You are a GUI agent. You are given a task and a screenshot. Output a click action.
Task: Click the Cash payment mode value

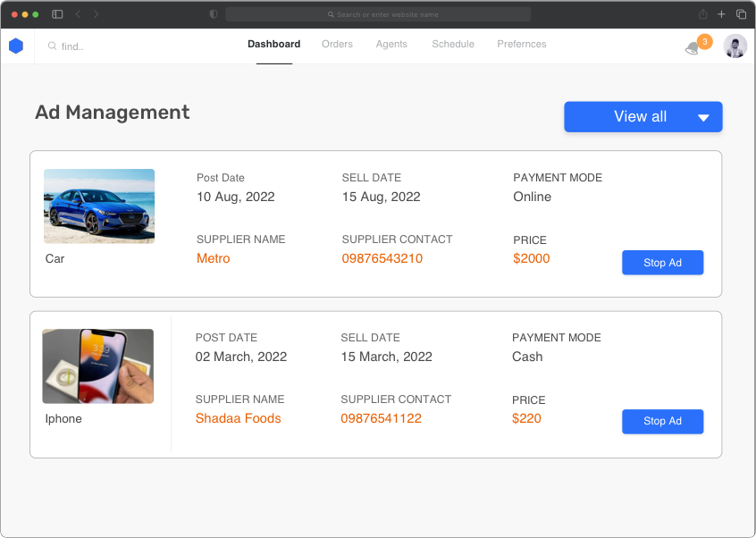click(x=527, y=357)
